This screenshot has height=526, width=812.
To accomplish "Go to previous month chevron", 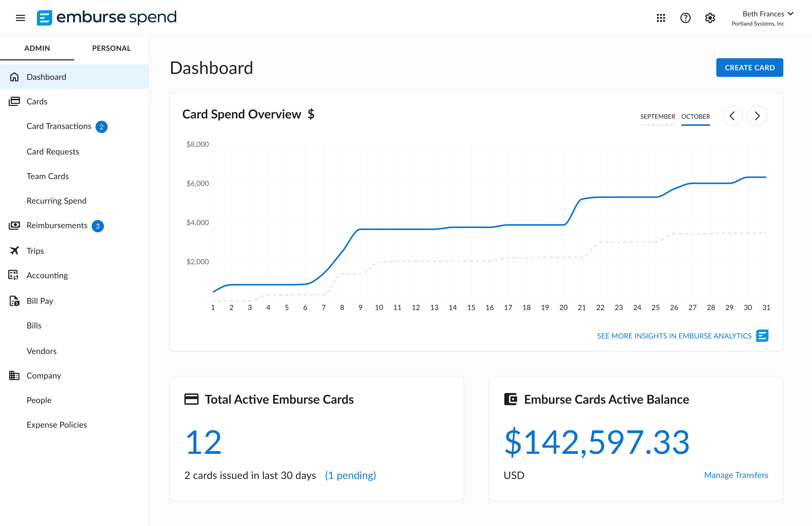I will click(732, 116).
